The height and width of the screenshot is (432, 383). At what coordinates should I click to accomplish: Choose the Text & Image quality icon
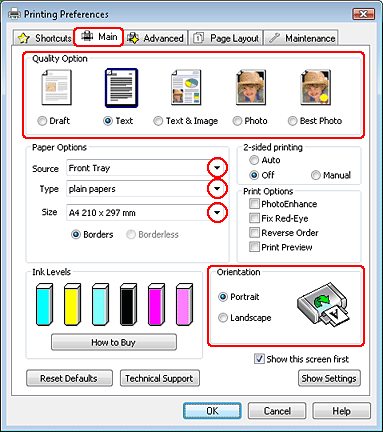[x=186, y=87]
